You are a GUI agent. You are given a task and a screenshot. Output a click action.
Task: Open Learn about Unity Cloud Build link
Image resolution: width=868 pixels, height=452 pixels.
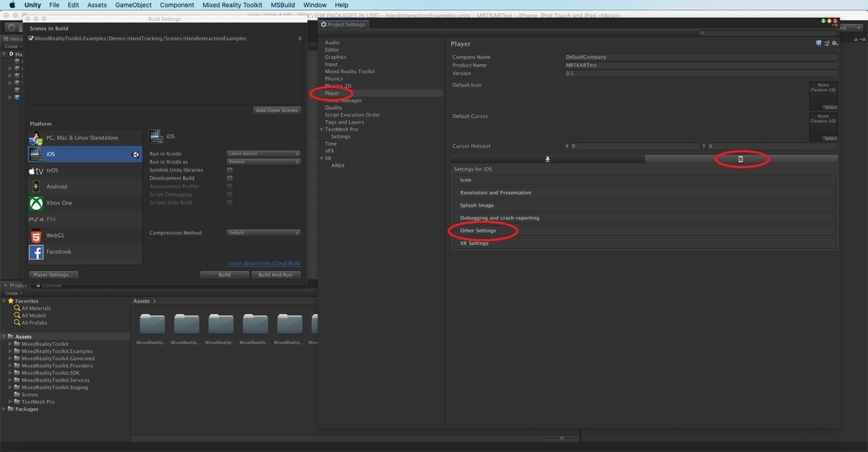tap(264, 263)
